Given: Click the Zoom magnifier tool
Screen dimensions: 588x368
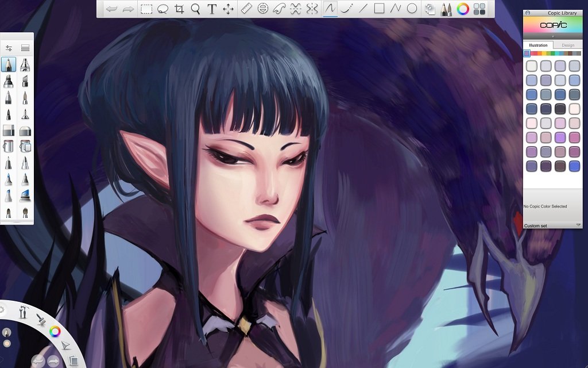Looking at the screenshot, I should pos(195,9).
